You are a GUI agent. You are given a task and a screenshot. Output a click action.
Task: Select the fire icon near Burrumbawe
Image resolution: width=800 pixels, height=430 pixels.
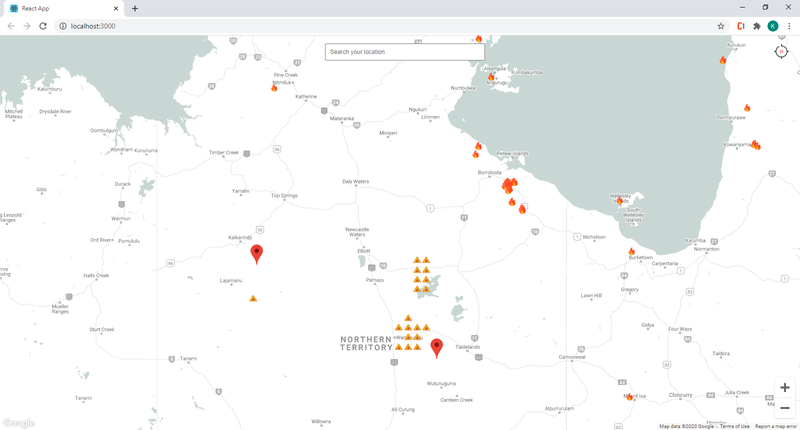(x=746, y=108)
